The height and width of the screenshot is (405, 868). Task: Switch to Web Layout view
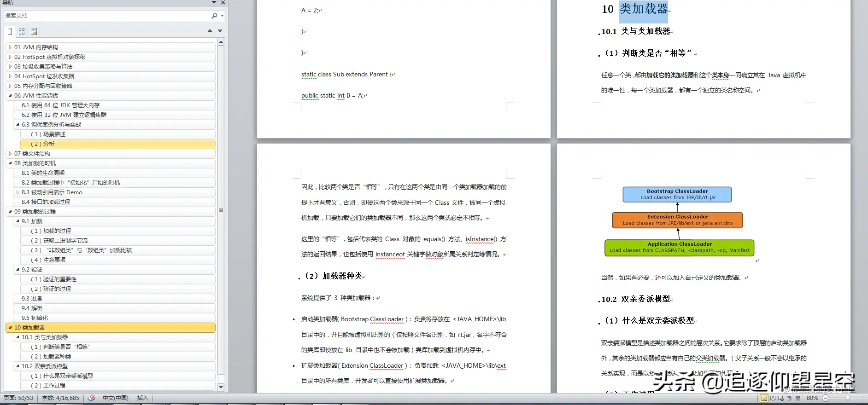coord(781,398)
